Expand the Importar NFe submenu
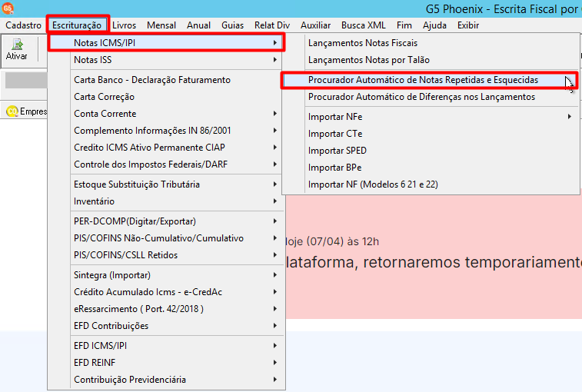 click(x=431, y=117)
